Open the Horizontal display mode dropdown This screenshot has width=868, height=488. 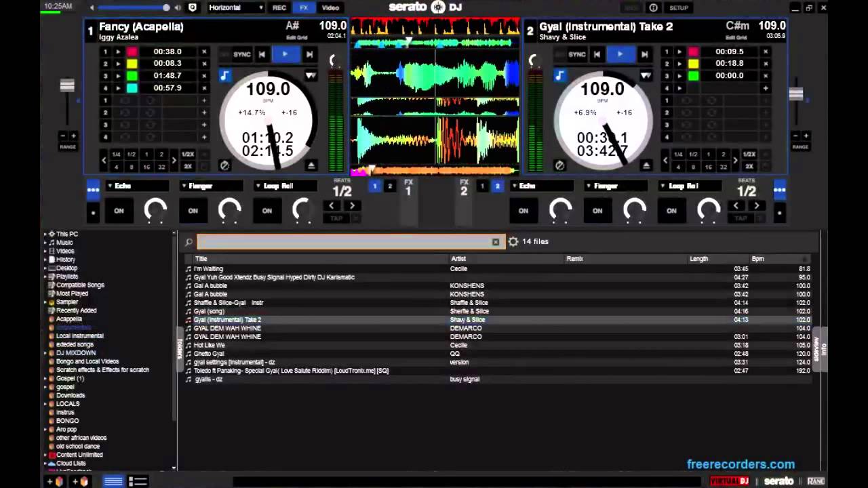tap(235, 7)
